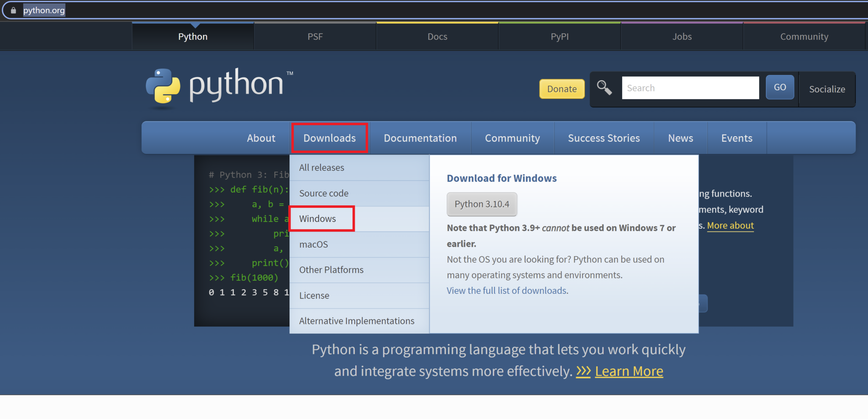Open the All releases page
The width and height of the screenshot is (868, 419).
tap(321, 167)
